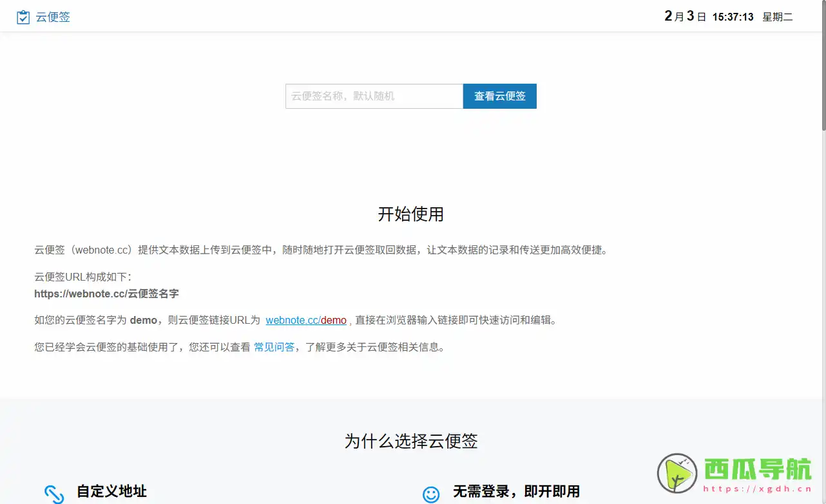Click the smiley face icon beside 无需登录

[x=431, y=494]
